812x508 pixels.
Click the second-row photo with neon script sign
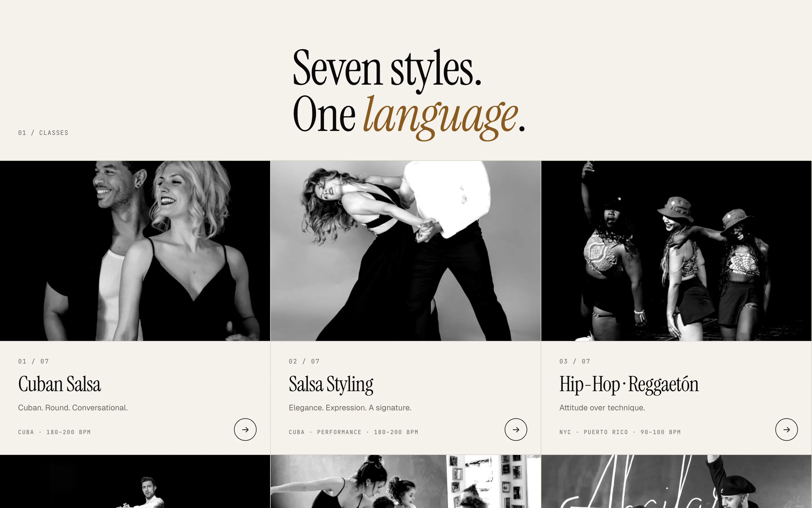pos(676,481)
